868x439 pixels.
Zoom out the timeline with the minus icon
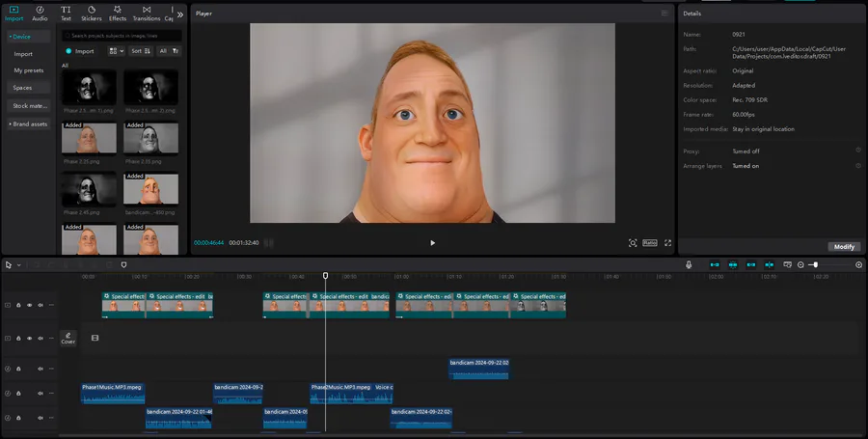click(x=800, y=265)
